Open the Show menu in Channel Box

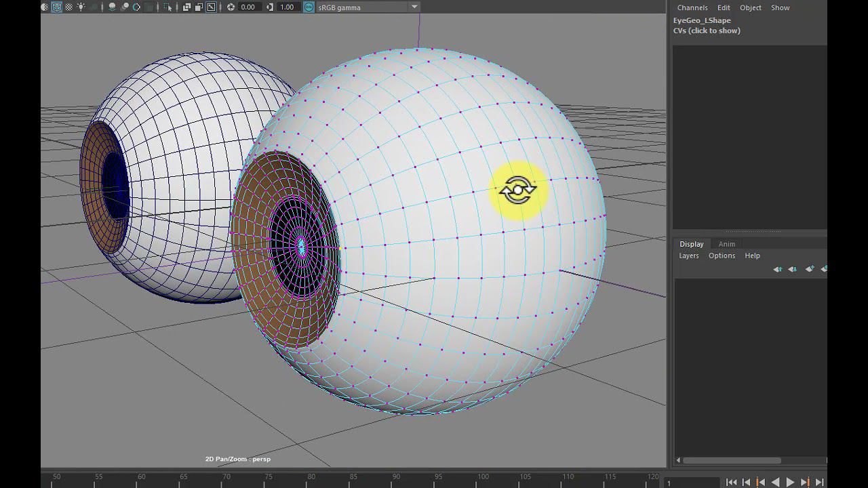click(x=780, y=7)
